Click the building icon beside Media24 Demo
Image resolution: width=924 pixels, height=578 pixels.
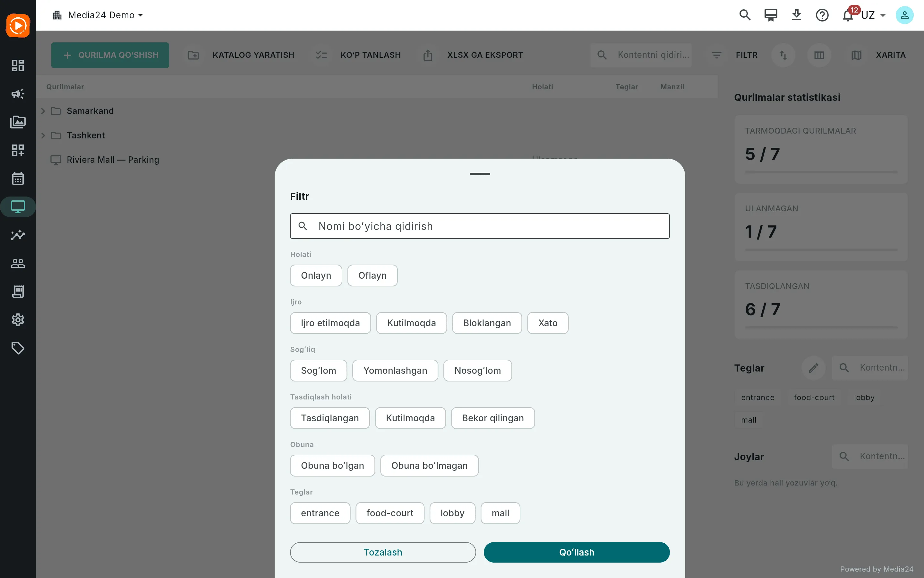pos(57,15)
